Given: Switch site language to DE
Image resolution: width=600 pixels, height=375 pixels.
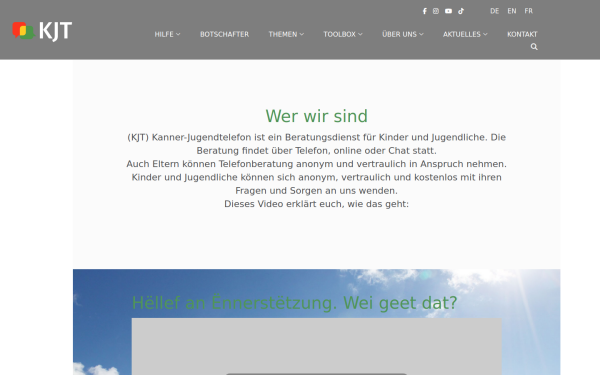Looking at the screenshot, I should point(494,11).
